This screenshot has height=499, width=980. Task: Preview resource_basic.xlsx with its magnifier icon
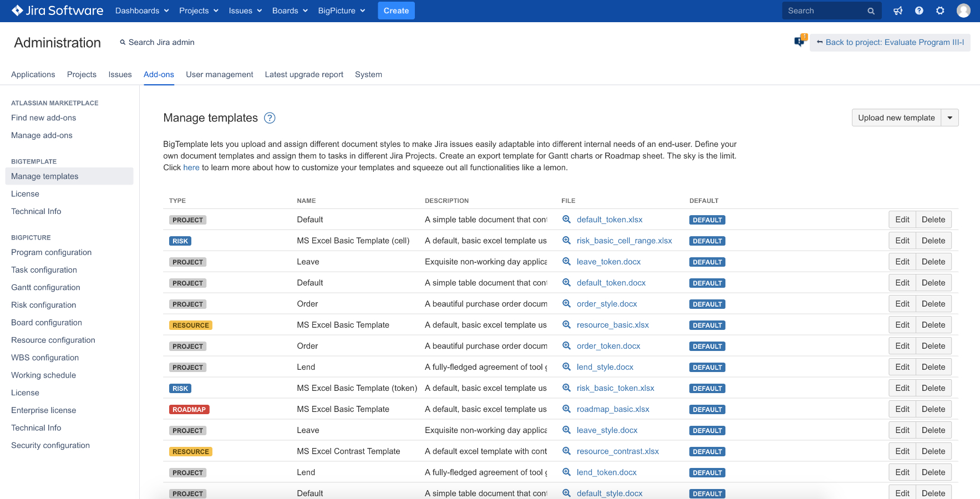coord(566,325)
